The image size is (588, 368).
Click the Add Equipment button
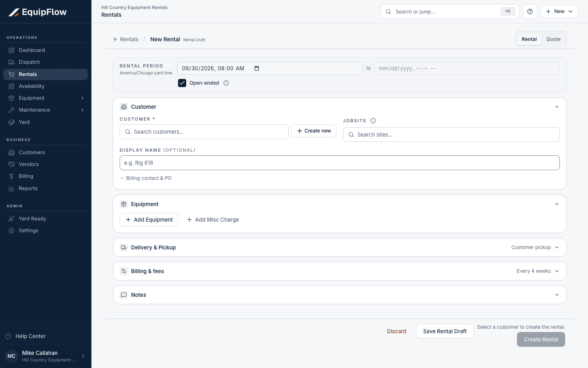tap(149, 220)
